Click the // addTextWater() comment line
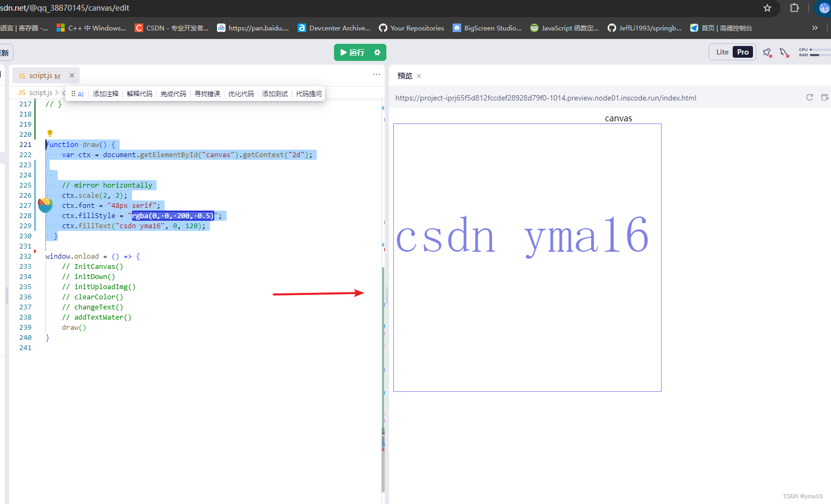 coord(97,317)
